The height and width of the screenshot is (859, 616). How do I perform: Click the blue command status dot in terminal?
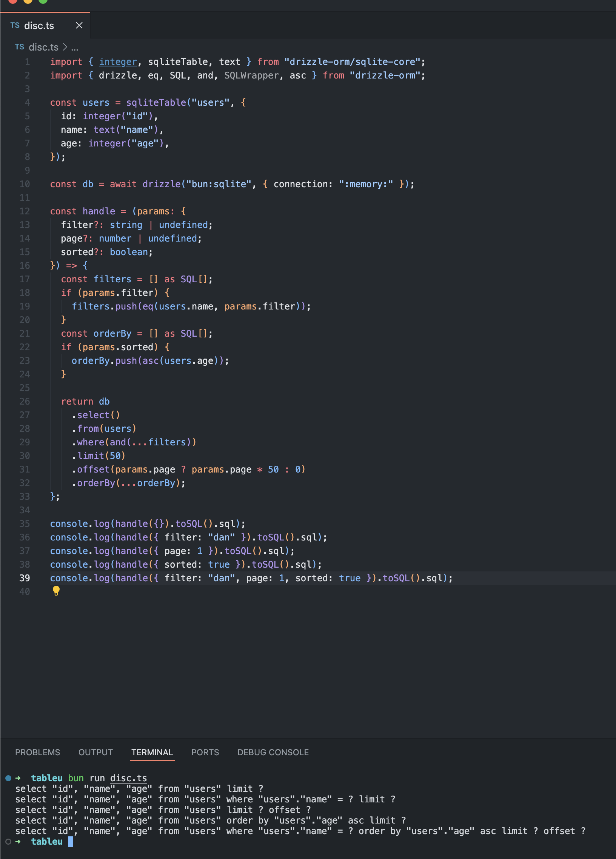pos(8,778)
